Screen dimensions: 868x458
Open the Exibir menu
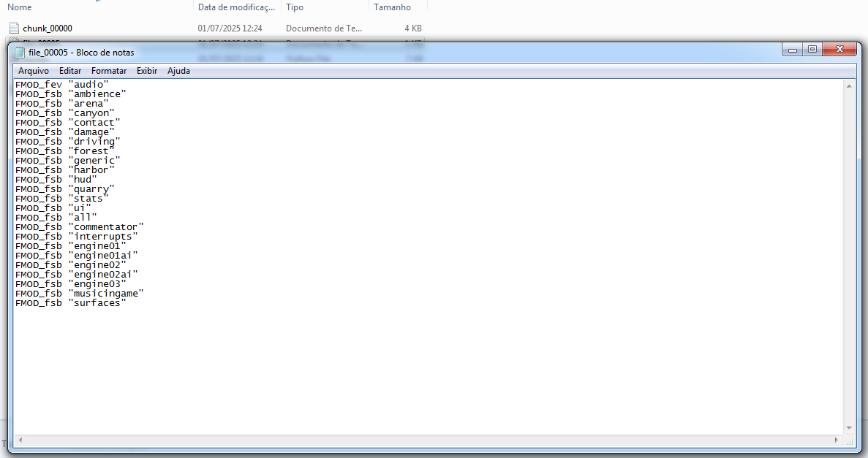[x=147, y=71]
